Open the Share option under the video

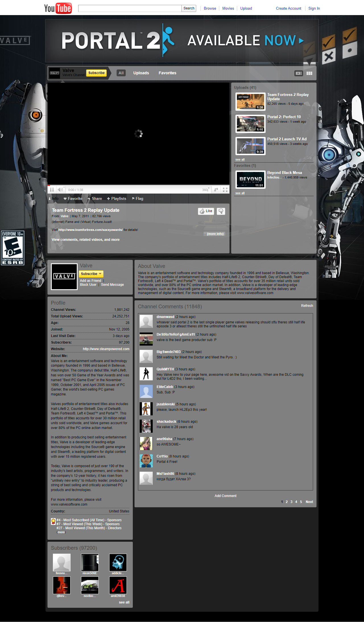click(95, 198)
